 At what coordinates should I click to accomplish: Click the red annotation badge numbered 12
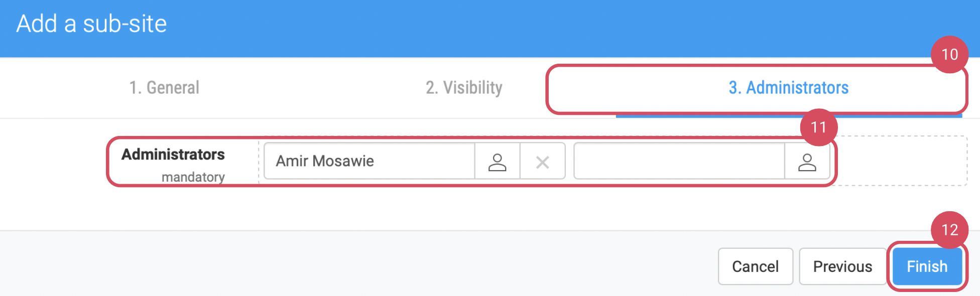pos(949,230)
